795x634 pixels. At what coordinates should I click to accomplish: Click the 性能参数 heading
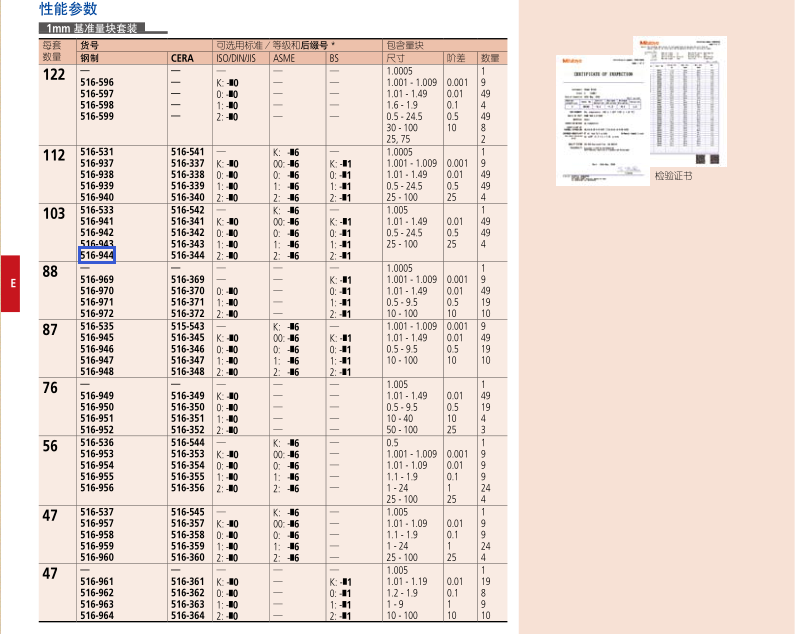68,9
